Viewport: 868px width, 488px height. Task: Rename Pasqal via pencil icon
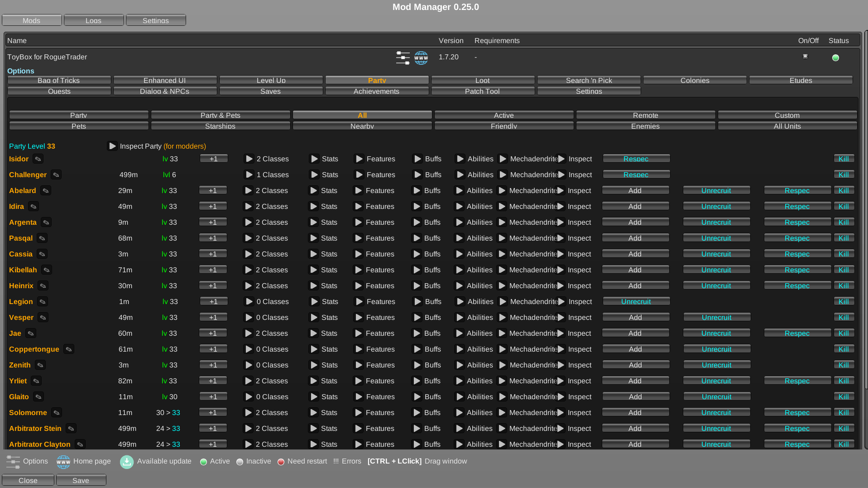(42, 238)
